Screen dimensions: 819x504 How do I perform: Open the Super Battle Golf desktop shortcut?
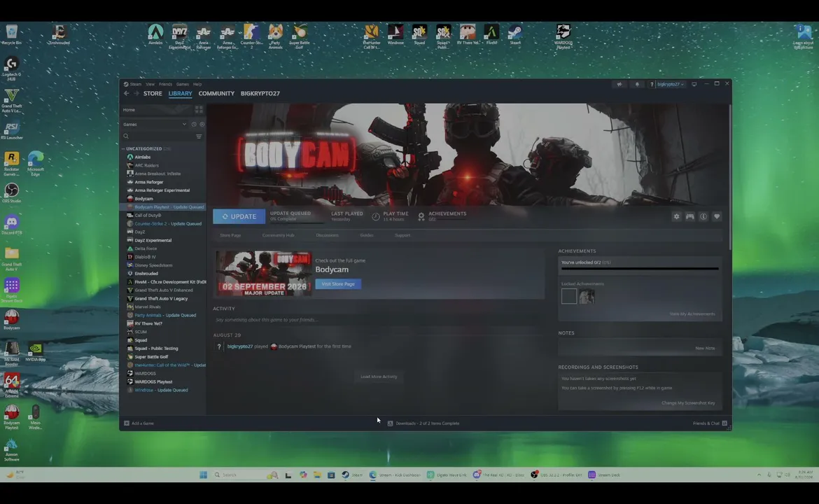(300, 36)
